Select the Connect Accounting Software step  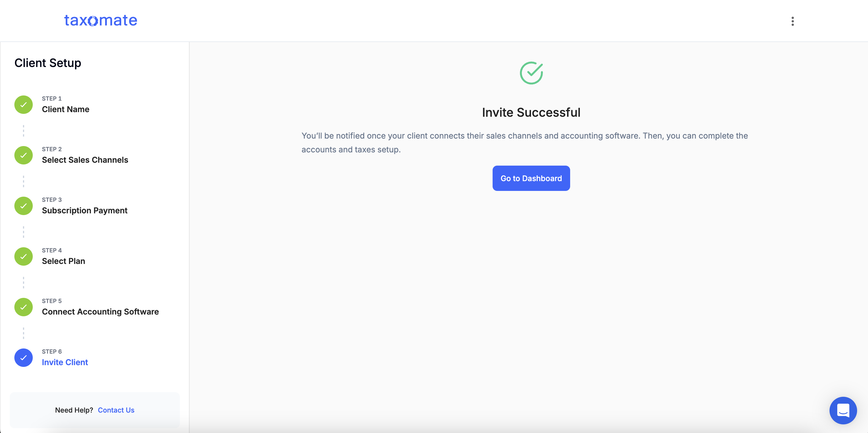click(x=101, y=312)
